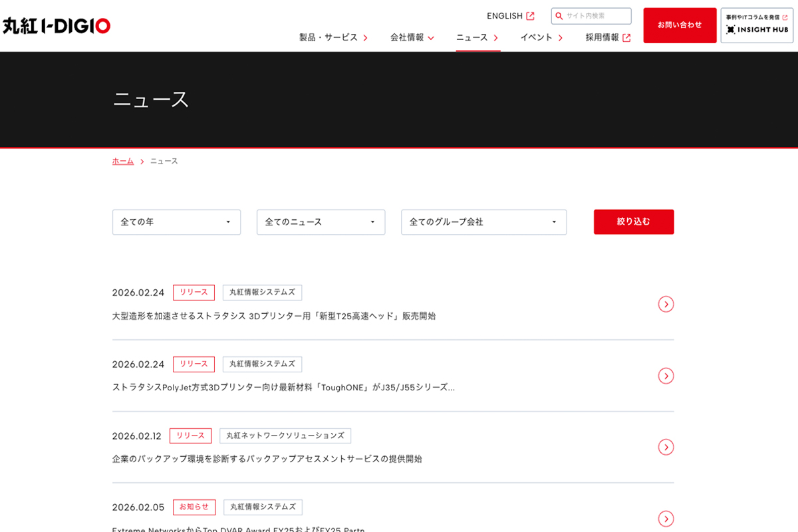The width and height of the screenshot is (798, 532).
Task: Open the 会社情報 menu
Action: coord(412,38)
